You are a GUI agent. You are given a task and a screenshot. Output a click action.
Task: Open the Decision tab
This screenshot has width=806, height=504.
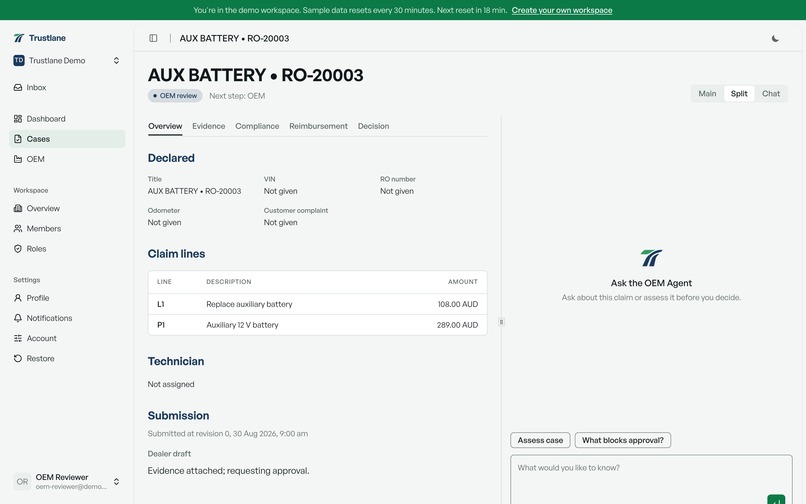[x=373, y=126]
